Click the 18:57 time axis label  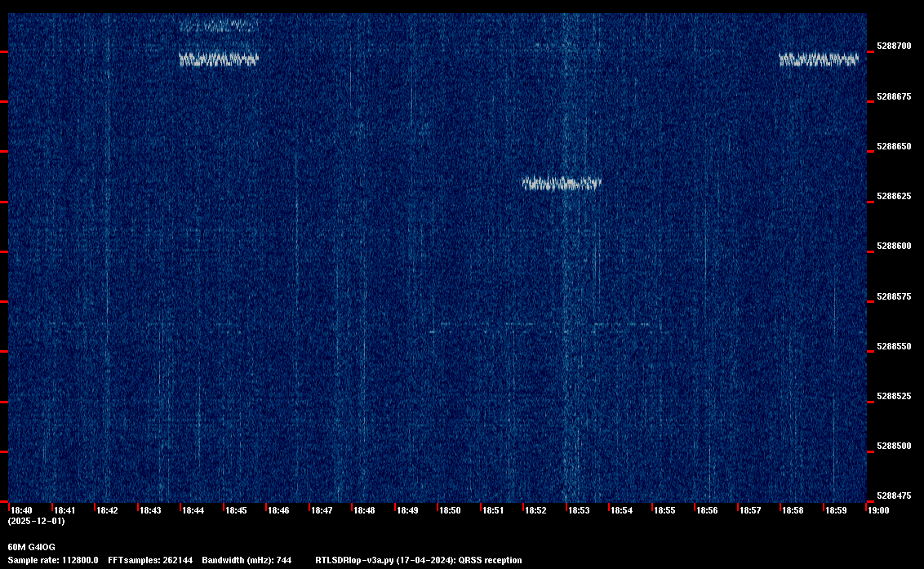[x=750, y=510]
